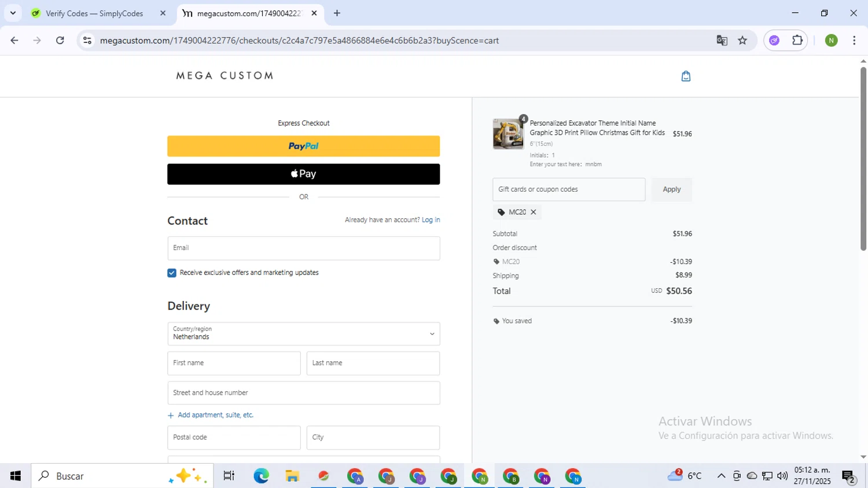This screenshot has height=488, width=868.
Task: Focus the Email input field
Action: coord(303,248)
